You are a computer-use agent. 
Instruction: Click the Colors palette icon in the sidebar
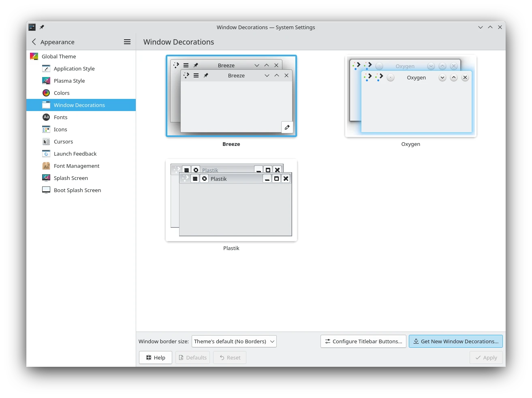pos(46,93)
